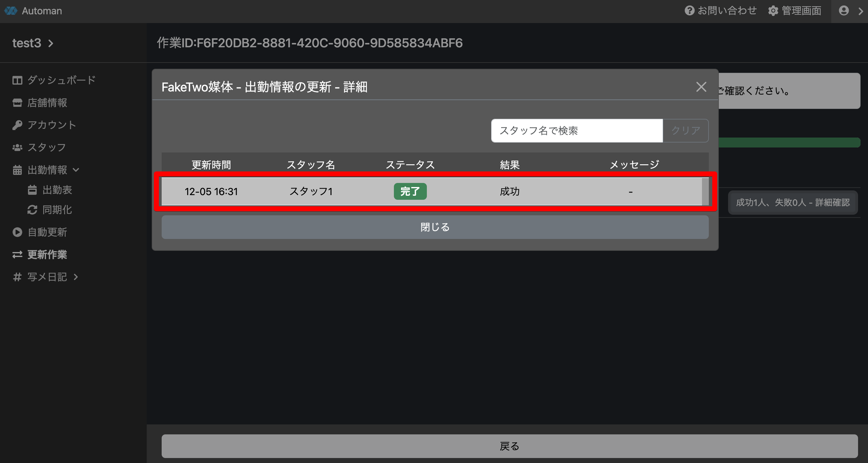Open the ダッシュボード dashboard icon
This screenshot has width=868, height=463.
pos(17,80)
